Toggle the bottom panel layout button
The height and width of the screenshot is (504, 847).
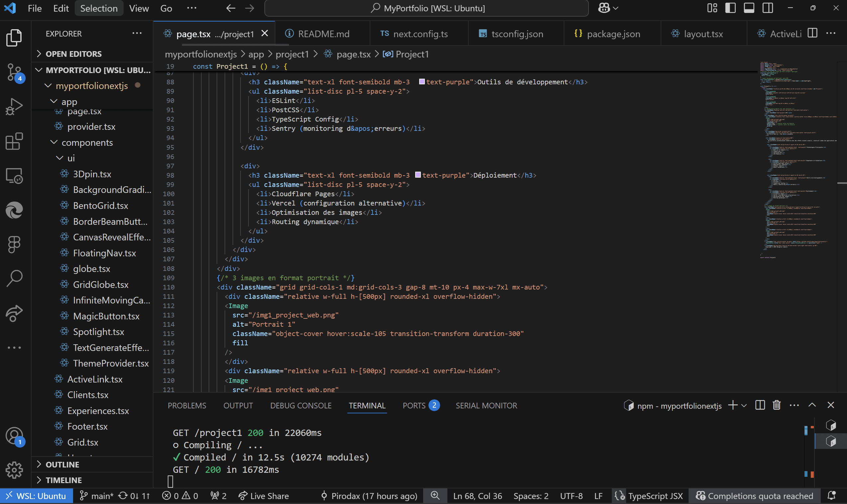click(749, 8)
